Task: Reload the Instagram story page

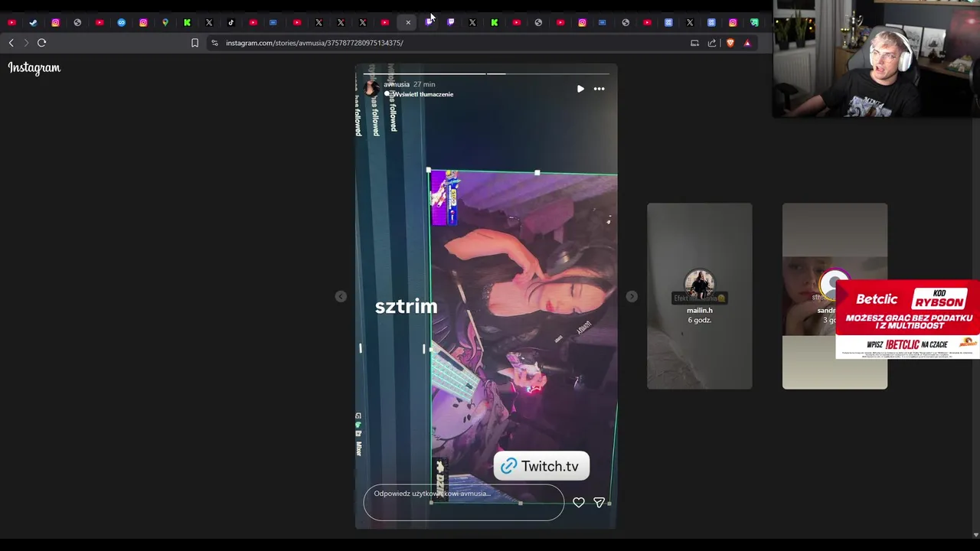Action: [42, 43]
